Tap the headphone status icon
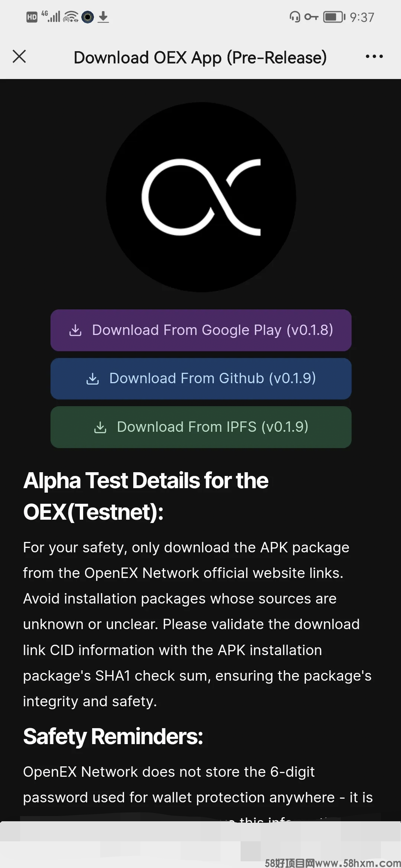The height and width of the screenshot is (868, 401). point(295,17)
